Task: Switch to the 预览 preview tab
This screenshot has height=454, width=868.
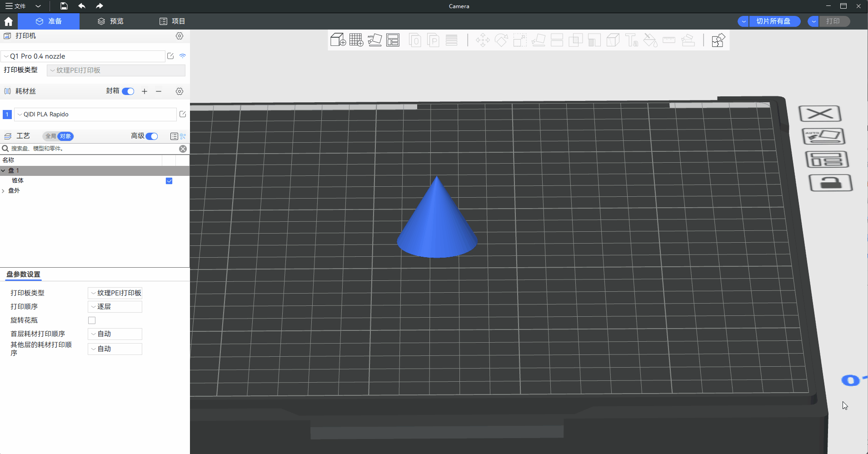Action: click(110, 21)
